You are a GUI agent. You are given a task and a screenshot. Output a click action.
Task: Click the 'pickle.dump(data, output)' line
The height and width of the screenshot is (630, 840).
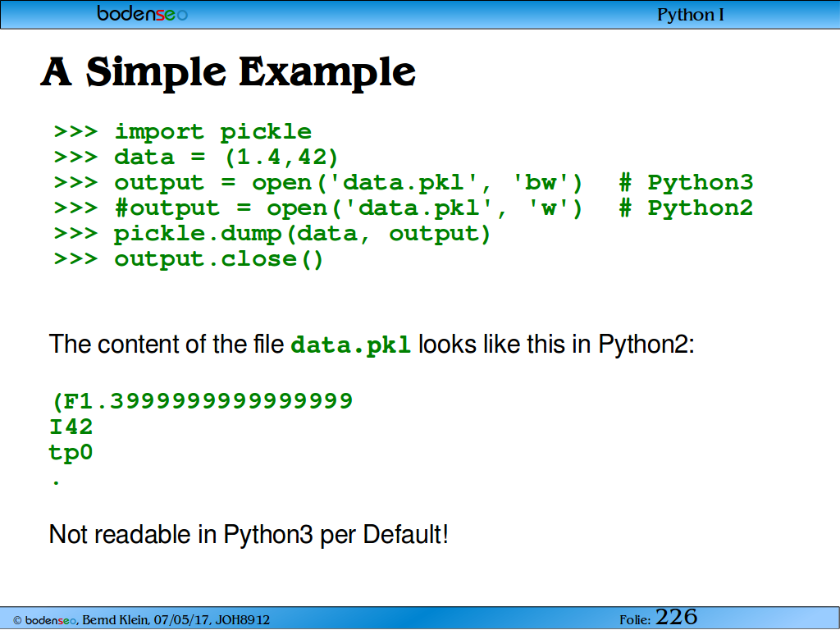pos(272,234)
